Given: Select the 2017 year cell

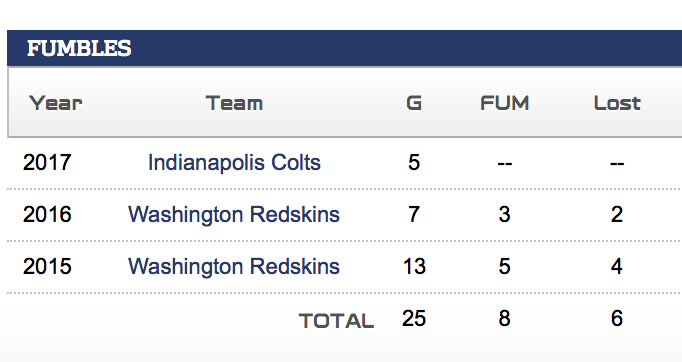Looking at the screenshot, I should (47, 163).
